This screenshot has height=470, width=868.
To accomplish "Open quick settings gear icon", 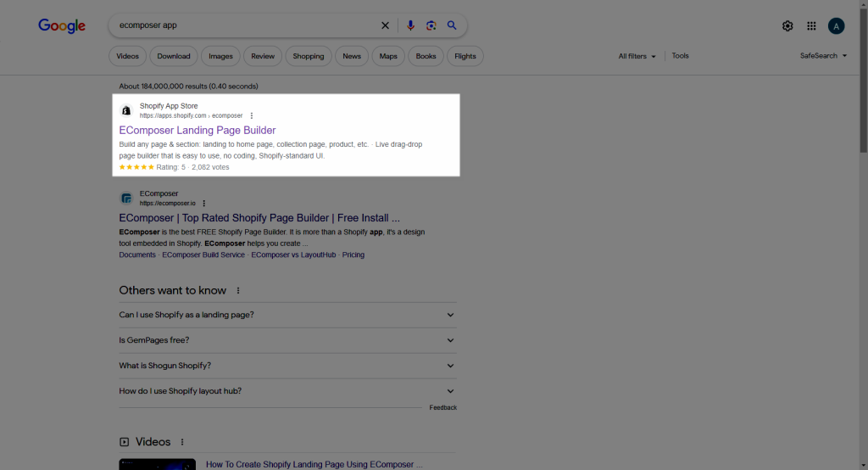I will [x=787, y=26].
